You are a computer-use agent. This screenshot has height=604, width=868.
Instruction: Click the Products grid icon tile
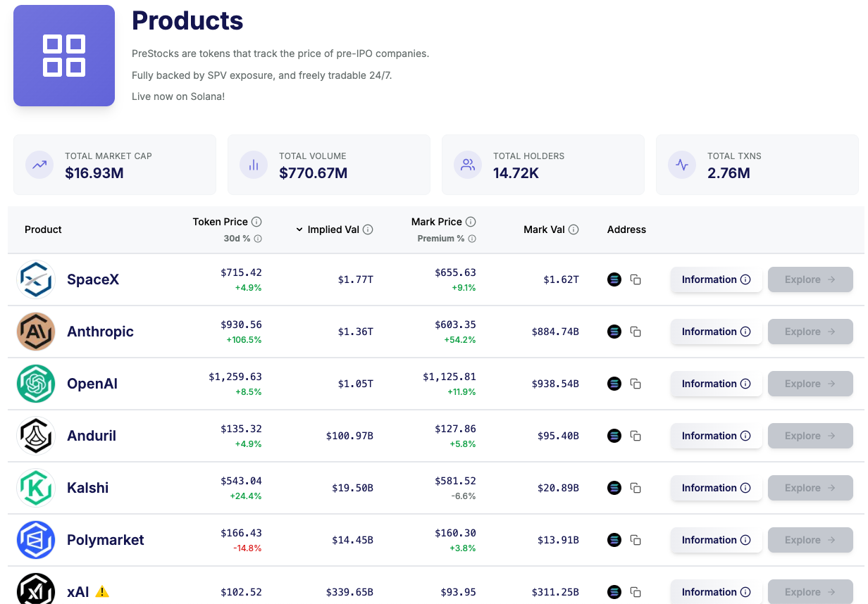(64, 56)
